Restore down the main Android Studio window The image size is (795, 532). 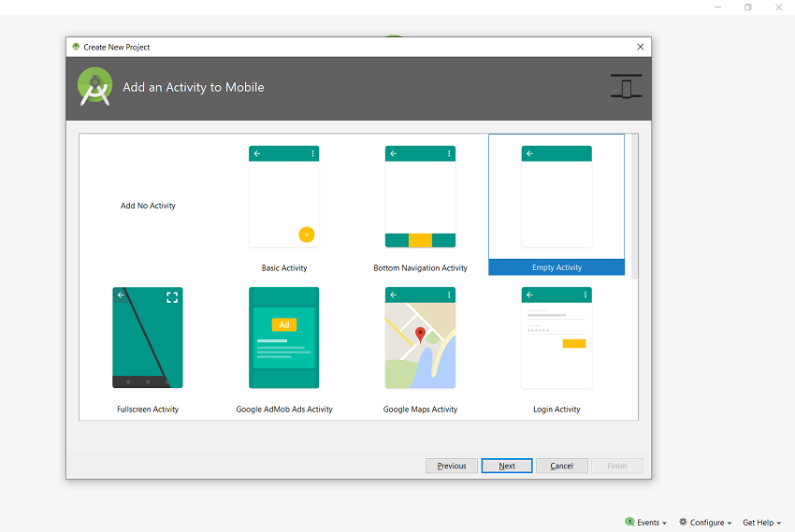click(748, 7)
